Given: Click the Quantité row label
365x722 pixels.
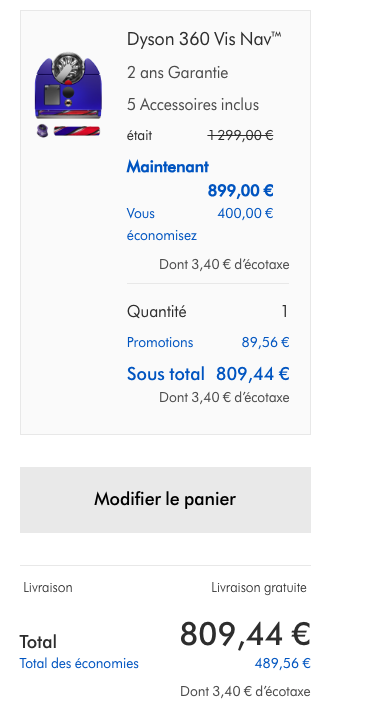Looking at the screenshot, I should point(157,312).
